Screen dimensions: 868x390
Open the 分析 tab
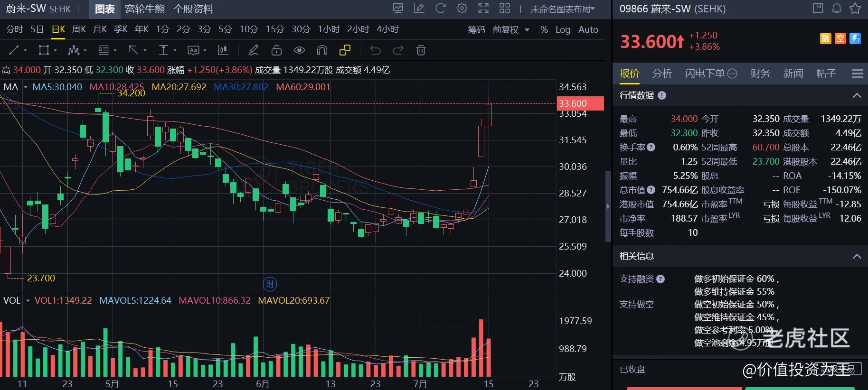tap(662, 74)
